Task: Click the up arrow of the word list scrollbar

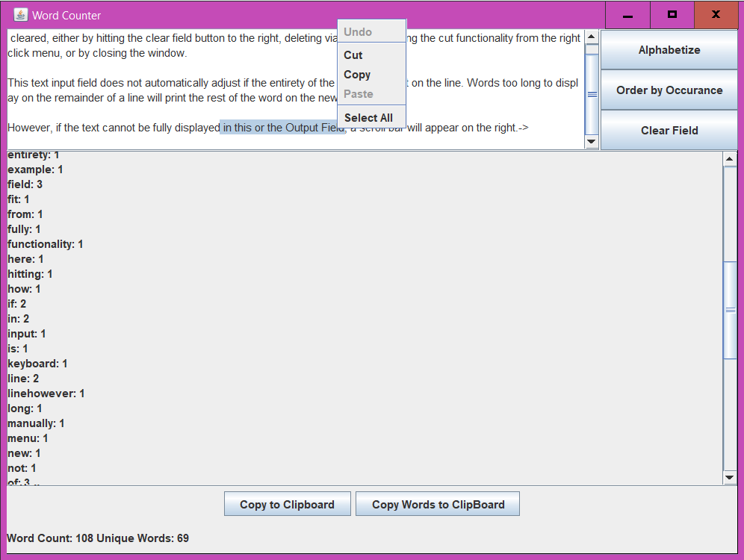Action: point(730,157)
